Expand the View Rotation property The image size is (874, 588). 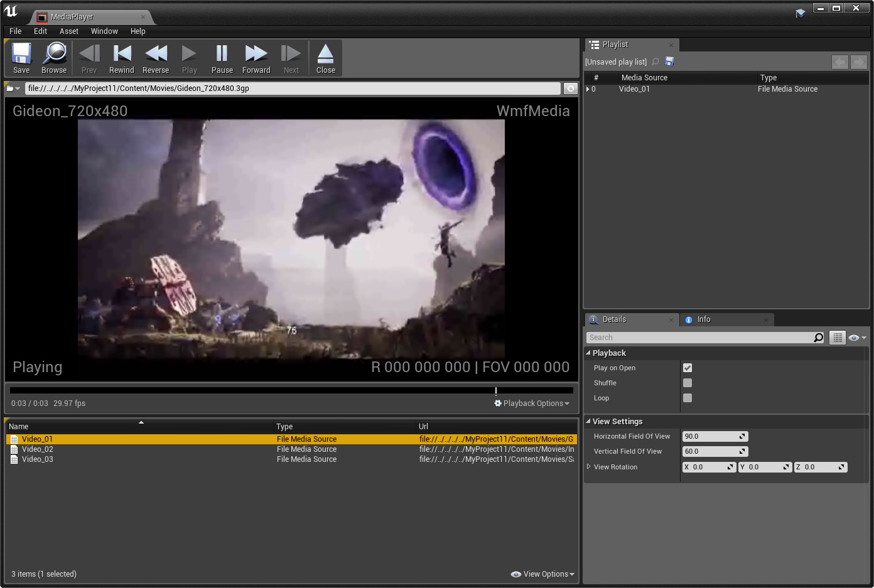coord(589,467)
